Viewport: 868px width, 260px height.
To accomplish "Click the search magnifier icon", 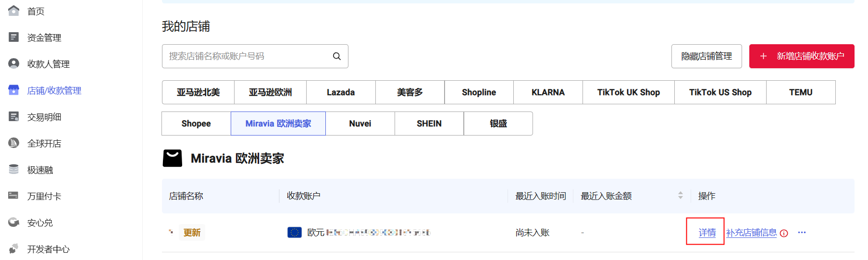I will tap(337, 56).
